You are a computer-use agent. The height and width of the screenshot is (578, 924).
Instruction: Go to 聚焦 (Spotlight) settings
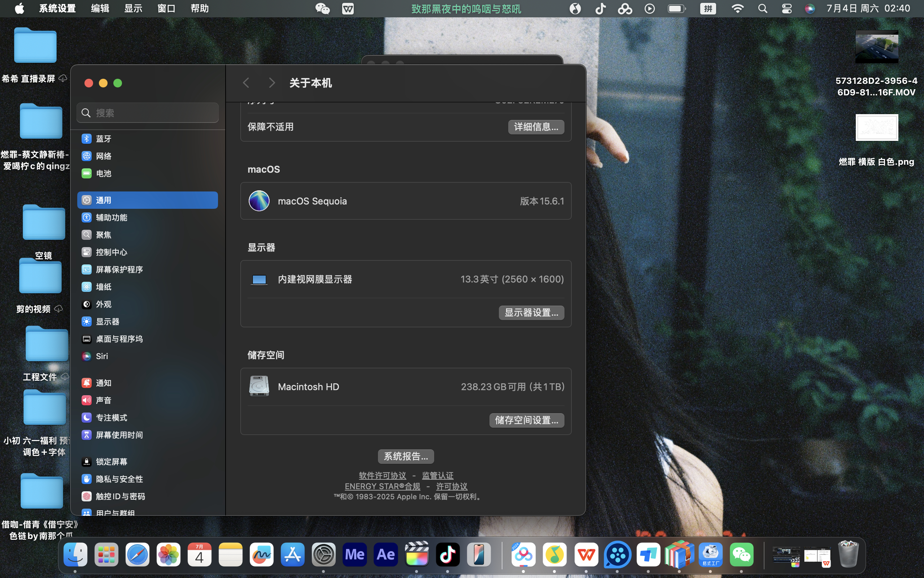[147, 235]
